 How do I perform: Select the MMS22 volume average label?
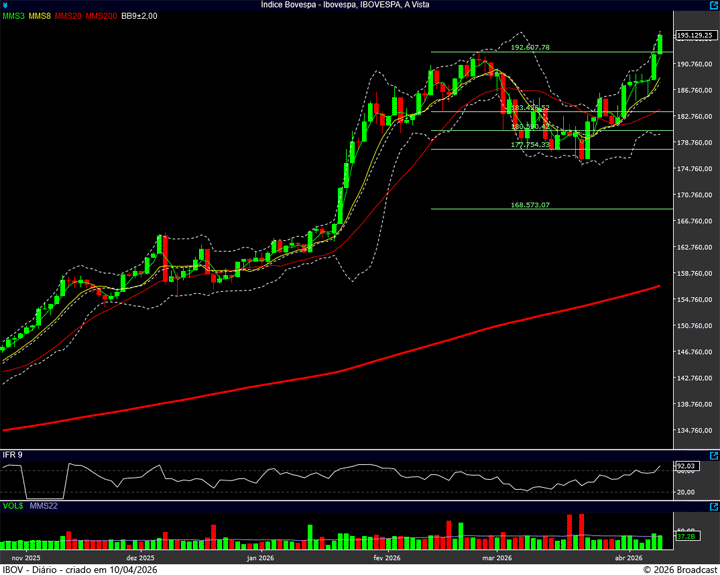43,508
